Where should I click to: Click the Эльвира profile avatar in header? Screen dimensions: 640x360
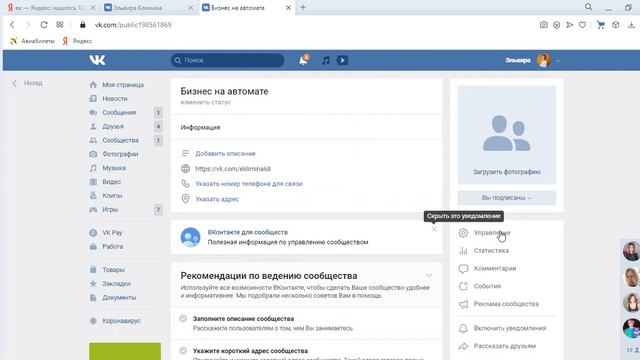[x=544, y=60]
